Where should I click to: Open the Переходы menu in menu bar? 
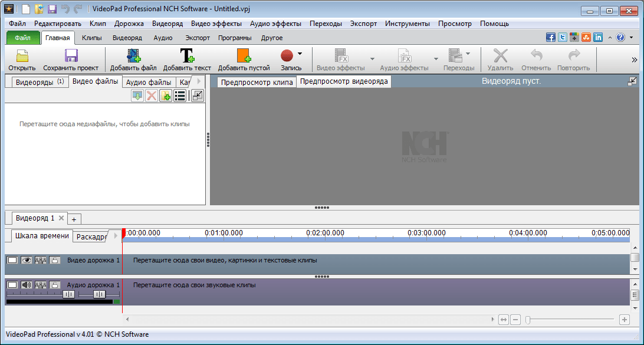point(326,24)
